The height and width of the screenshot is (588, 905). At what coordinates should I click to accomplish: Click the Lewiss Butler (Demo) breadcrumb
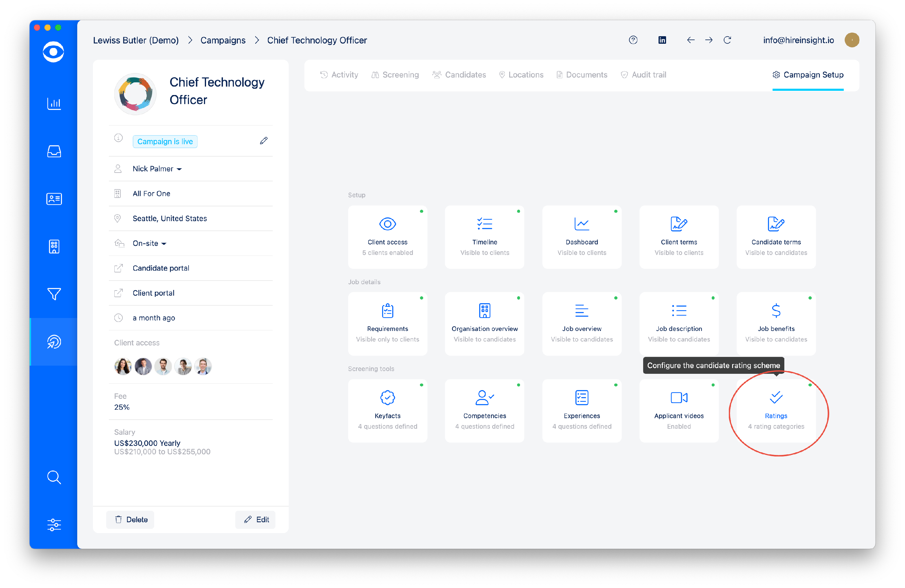[x=136, y=40]
